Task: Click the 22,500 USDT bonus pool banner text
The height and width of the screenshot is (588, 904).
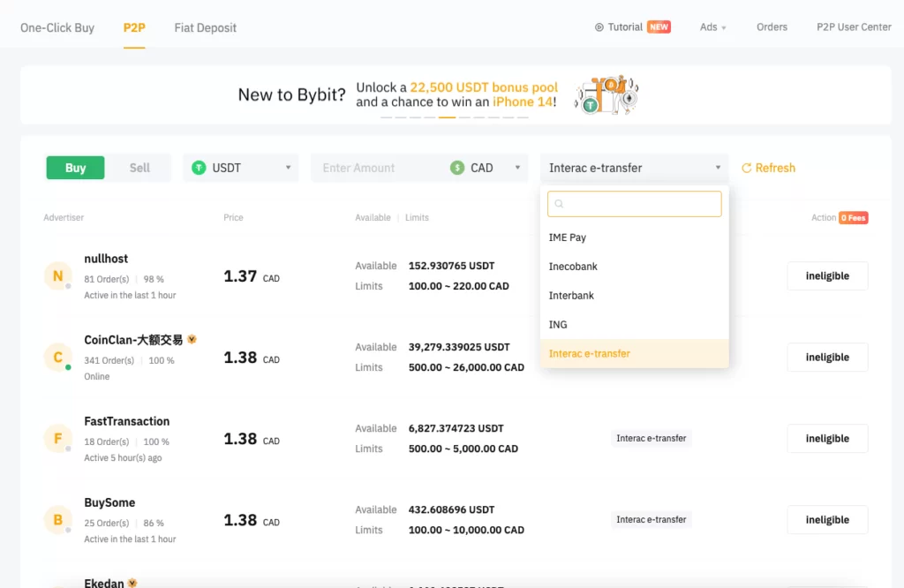Action: (484, 87)
